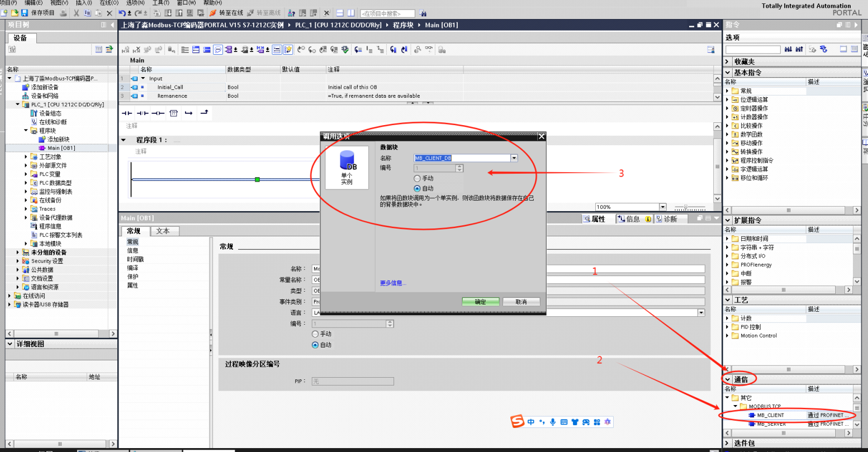Click the instruction search field under 选项
868x452 pixels.
pos(752,50)
